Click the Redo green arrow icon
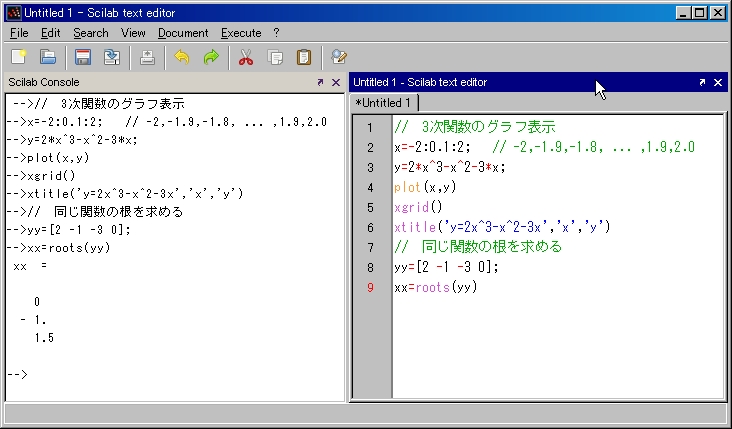The height and width of the screenshot is (429, 732). tap(211, 57)
